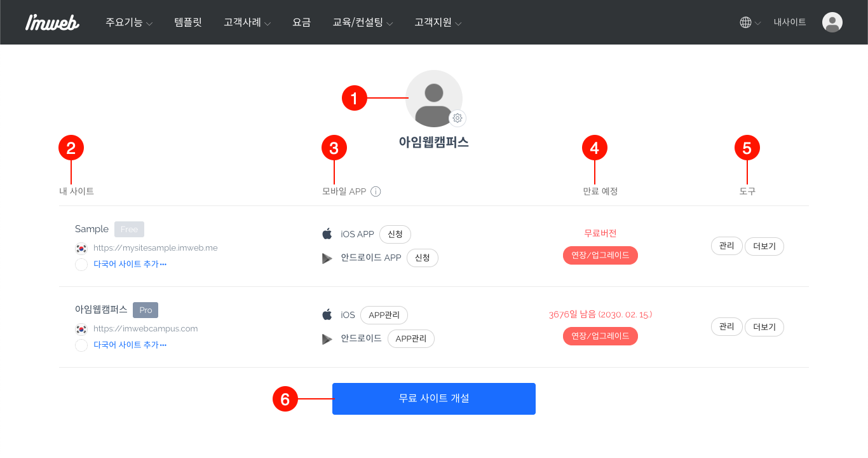
Task: Click 관리 for the Sample site
Action: tap(727, 246)
